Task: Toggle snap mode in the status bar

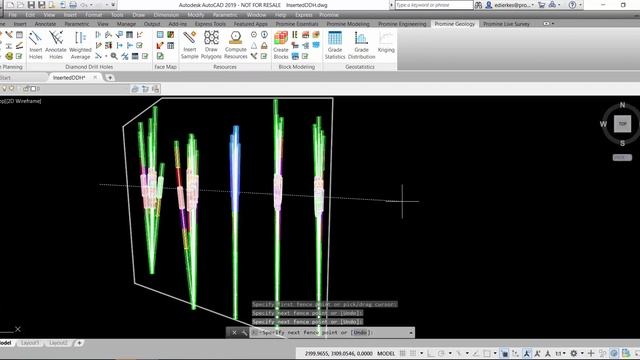Action: click(413, 353)
